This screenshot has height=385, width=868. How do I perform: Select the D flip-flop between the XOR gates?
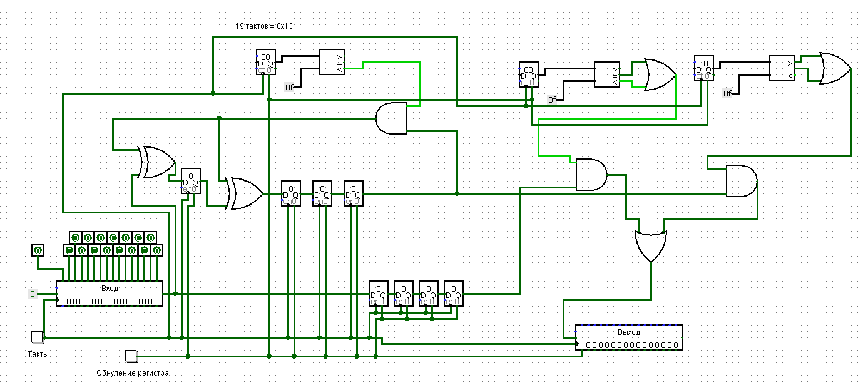[x=191, y=181]
